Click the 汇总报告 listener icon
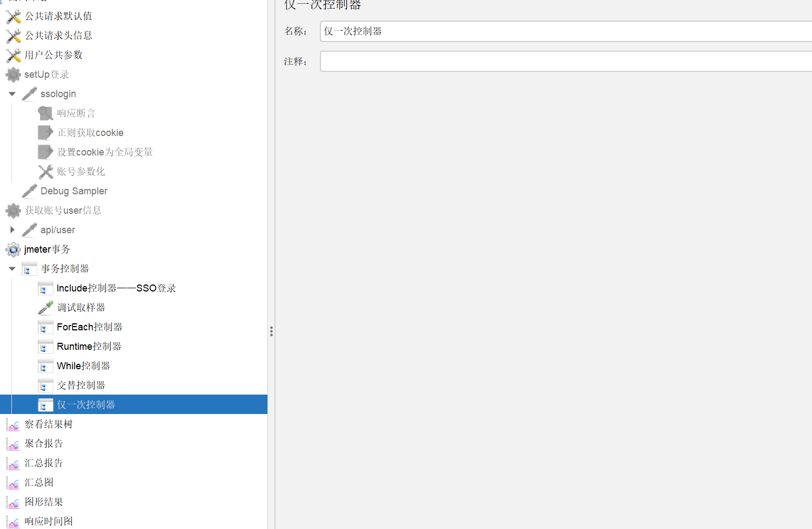The height and width of the screenshot is (529, 812). [14, 464]
